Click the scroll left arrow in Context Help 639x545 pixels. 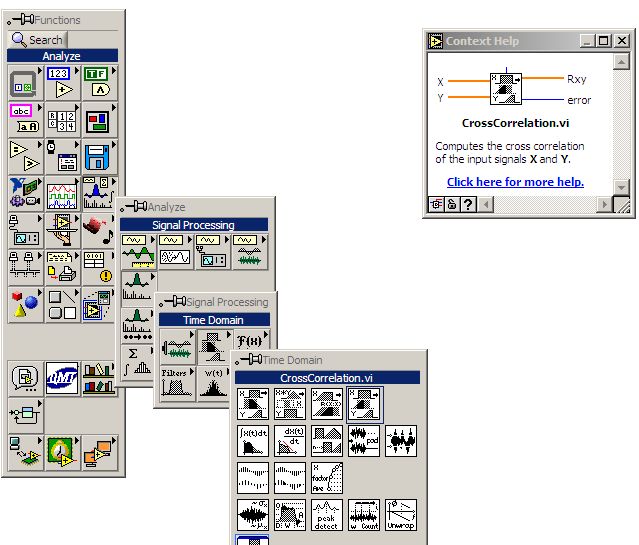486,204
